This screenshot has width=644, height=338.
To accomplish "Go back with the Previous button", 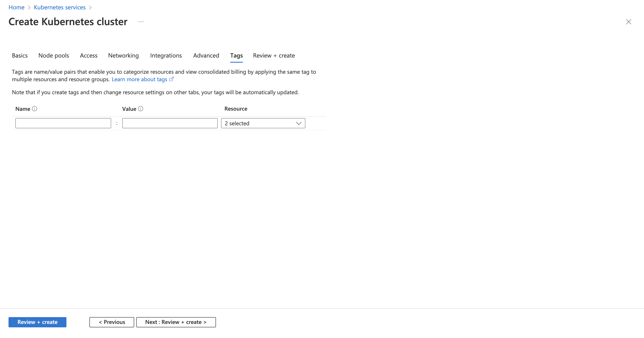I will pos(112,322).
